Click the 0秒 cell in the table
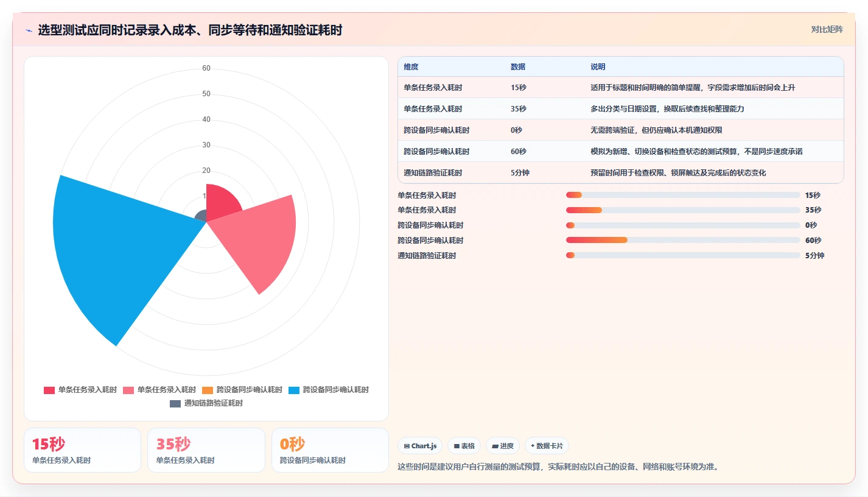This screenshot has width=868, height=497. (516, 130)
